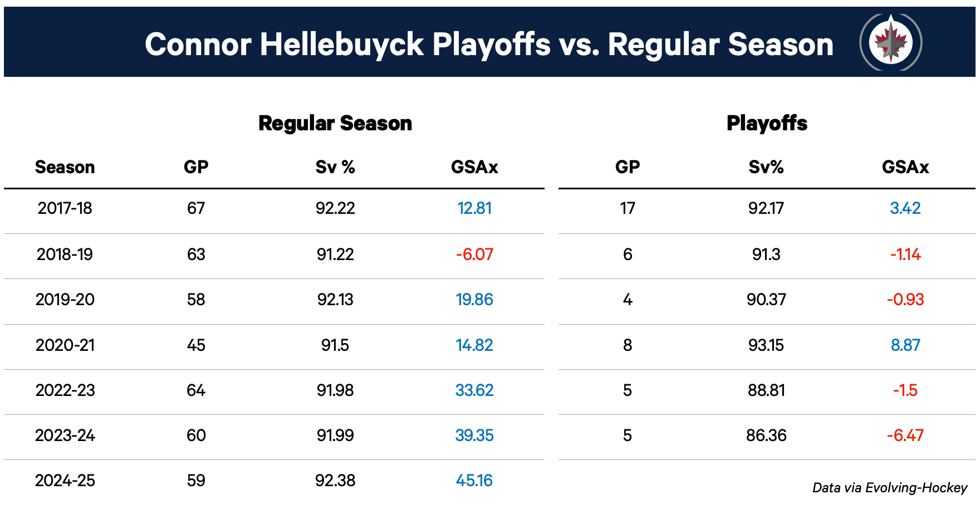Select the 92.38 regular season save percentage
The height and width of the screenshot is (509, 980).
point(335,480)
